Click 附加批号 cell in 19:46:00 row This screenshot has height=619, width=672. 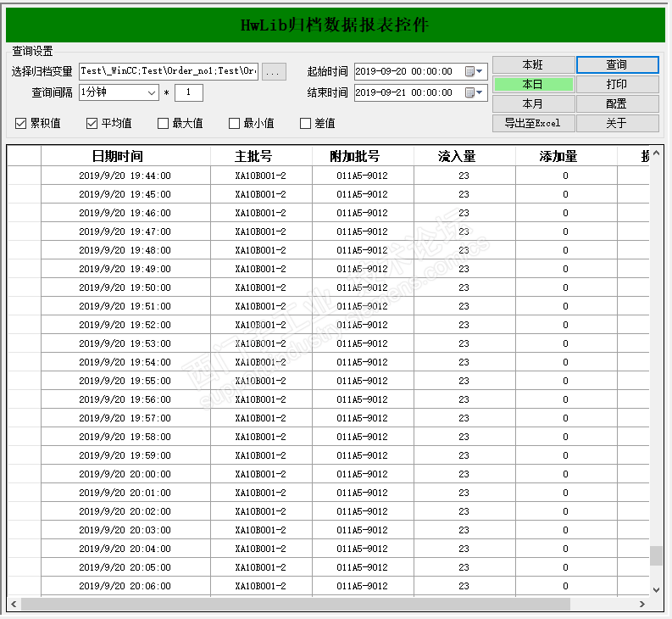tap(363, 213)
